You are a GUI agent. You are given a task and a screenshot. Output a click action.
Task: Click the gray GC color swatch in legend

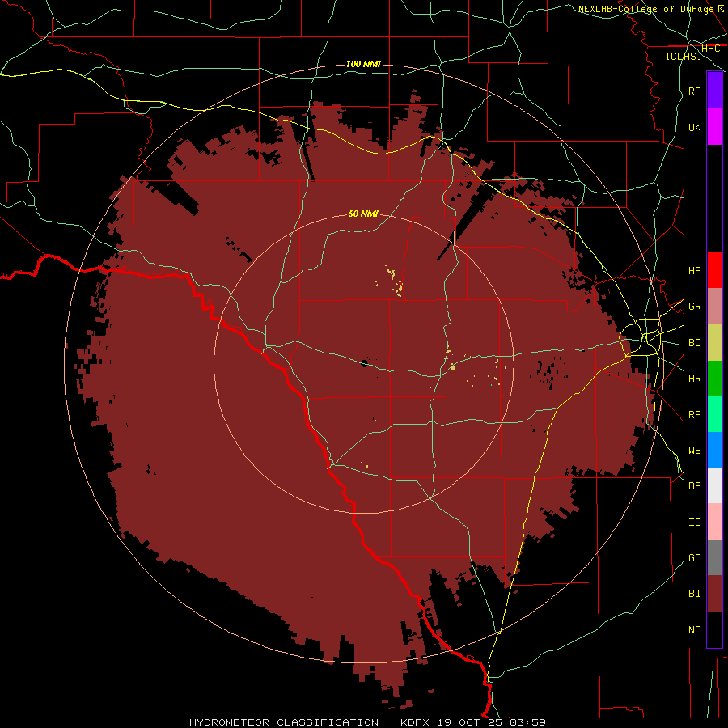click(x=714, y=557)
